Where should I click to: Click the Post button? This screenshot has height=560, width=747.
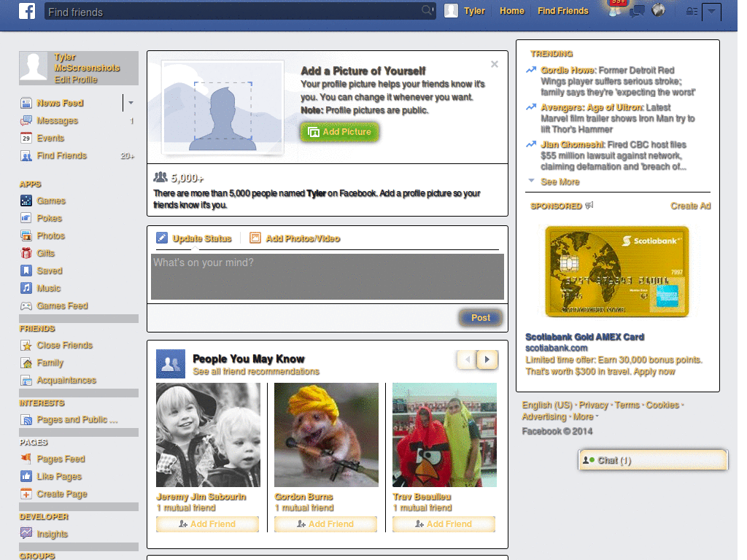481,318
